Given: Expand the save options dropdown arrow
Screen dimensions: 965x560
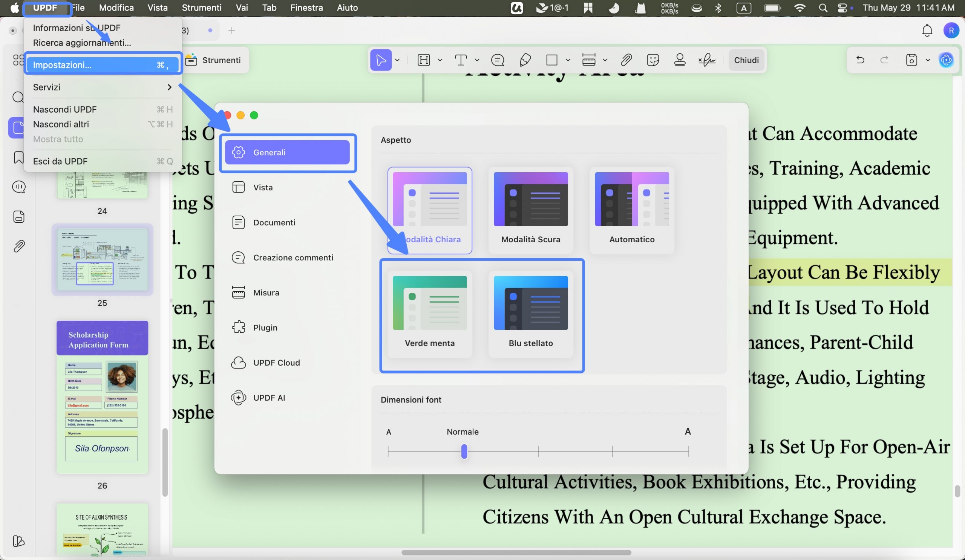Looking at the screenshot, I should (x=927, y=60).
